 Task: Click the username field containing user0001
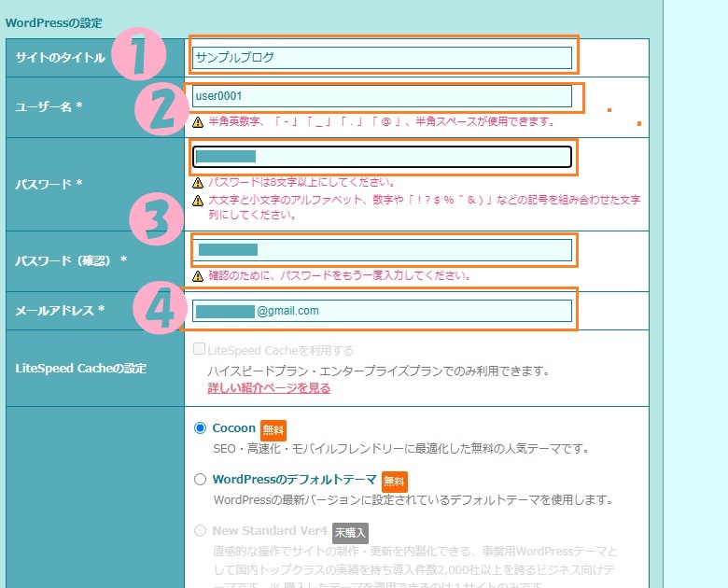[382, 96]
